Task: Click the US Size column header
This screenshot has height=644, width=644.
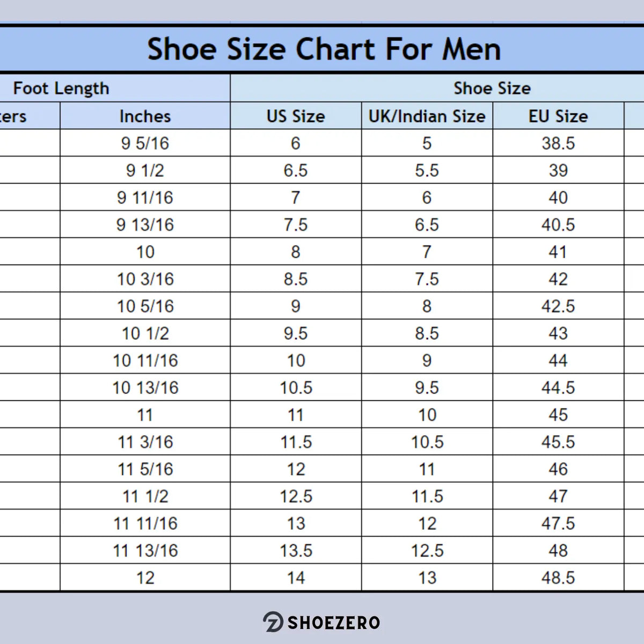Action: pos(296,116)
